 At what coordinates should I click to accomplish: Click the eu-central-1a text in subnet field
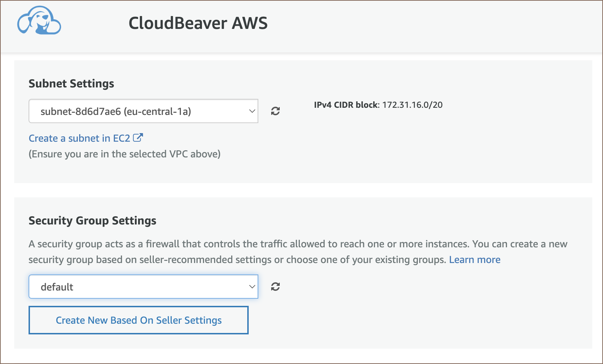(157, 112)
